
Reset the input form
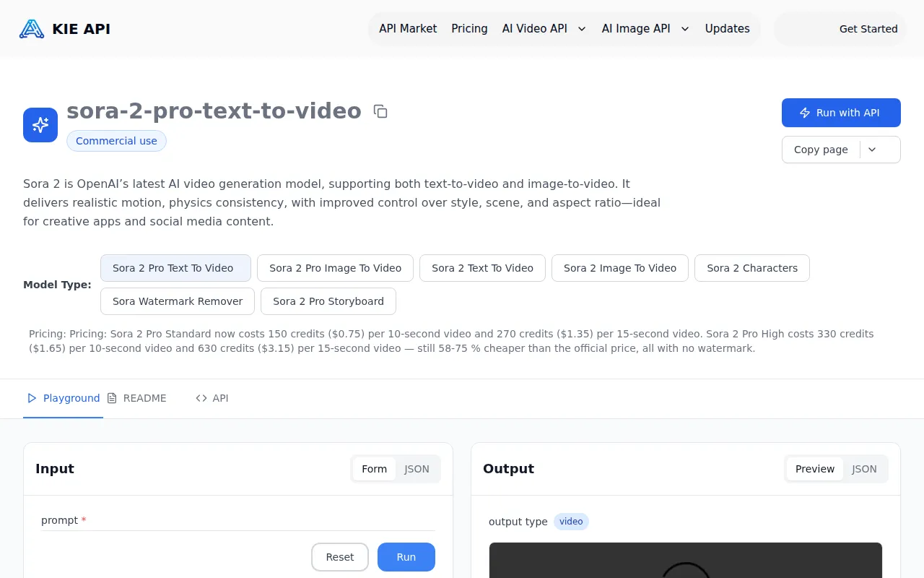point(339,557)
